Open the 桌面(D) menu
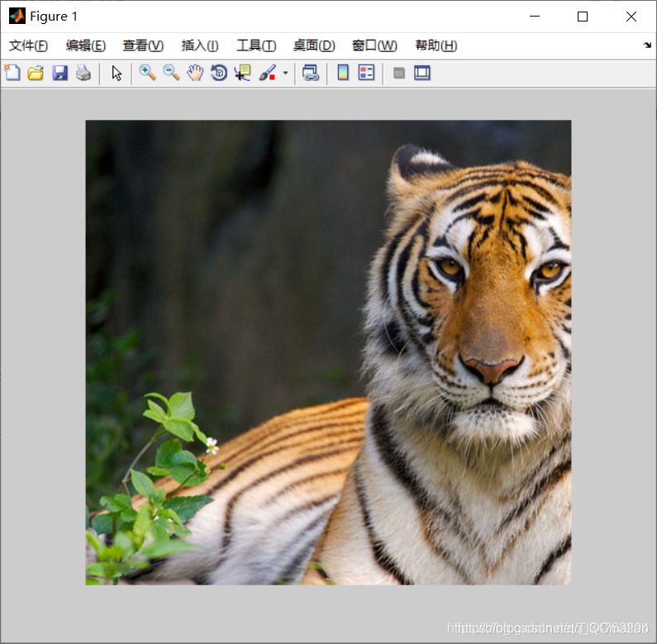Viewport: 657px width, 644px height. [314, 45]
